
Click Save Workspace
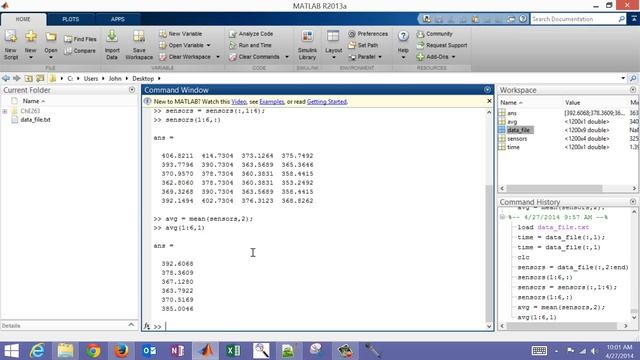139,45
